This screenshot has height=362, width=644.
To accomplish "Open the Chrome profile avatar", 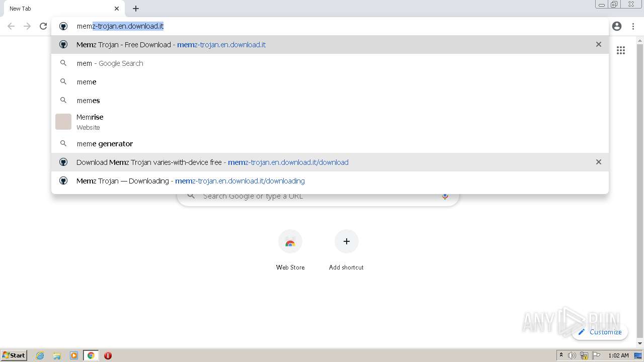I will pyautogui.click(x=617, y=26).
